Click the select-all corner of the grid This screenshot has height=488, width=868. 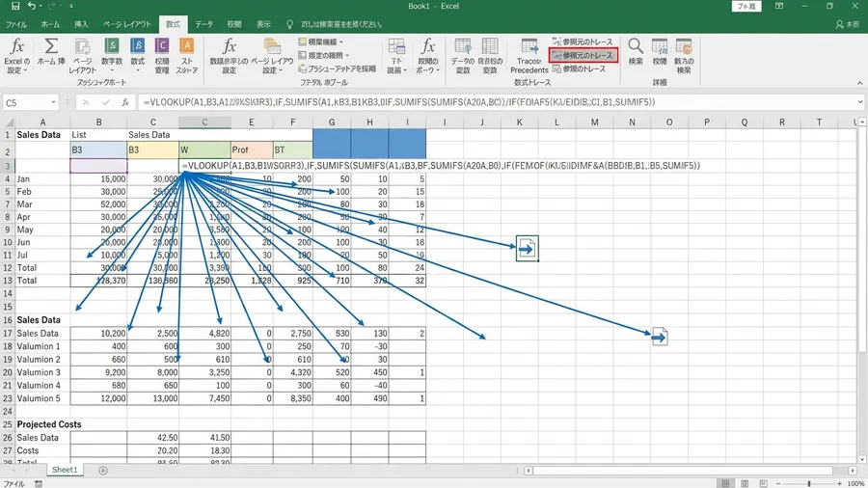8,122
